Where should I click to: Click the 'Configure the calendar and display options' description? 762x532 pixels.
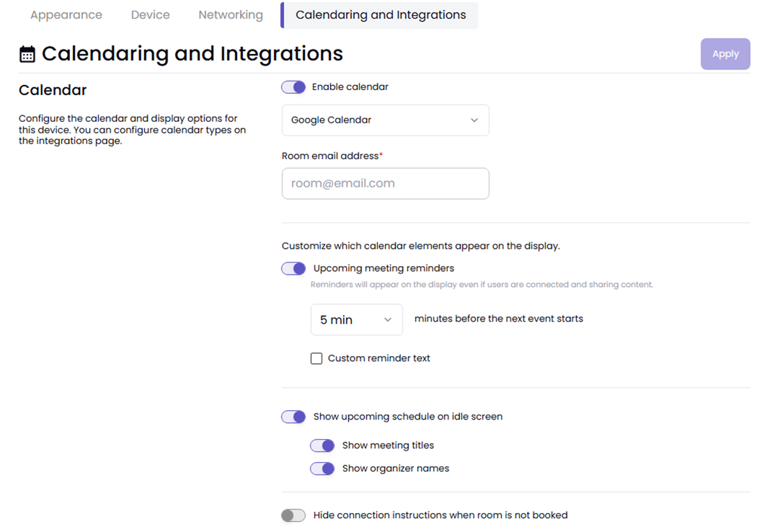tap(132, 130)
